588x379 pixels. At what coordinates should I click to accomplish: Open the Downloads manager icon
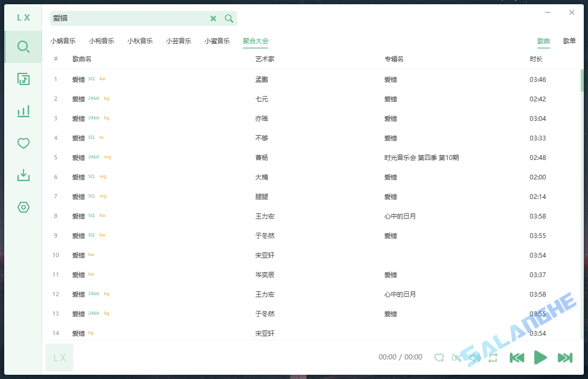point(23,175)
